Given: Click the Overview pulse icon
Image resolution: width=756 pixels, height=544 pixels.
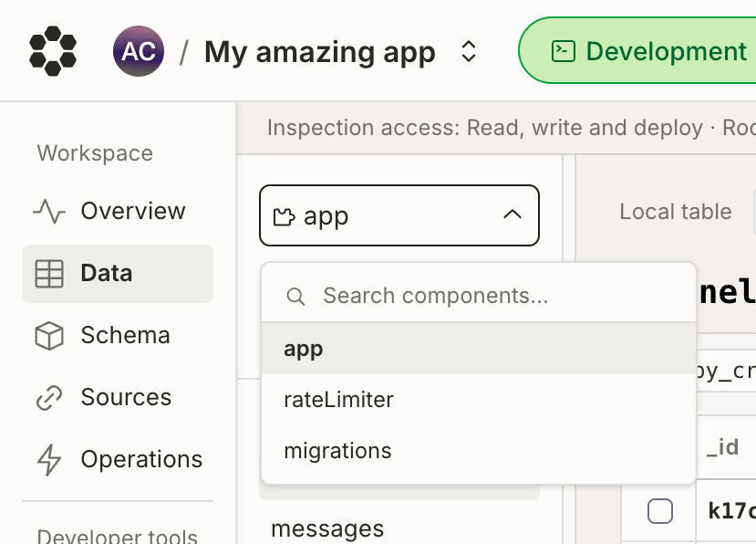Looking at the screenshot, I should click(x=49, y=212).
